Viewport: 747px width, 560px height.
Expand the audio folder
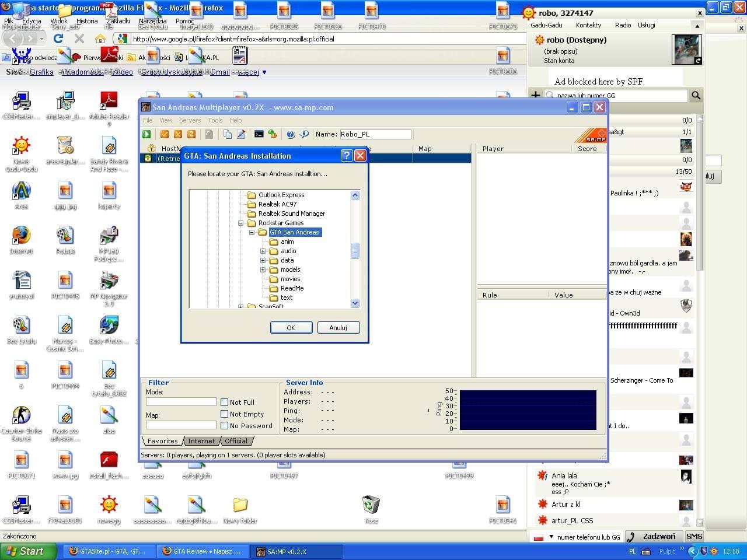pos(263,251)
